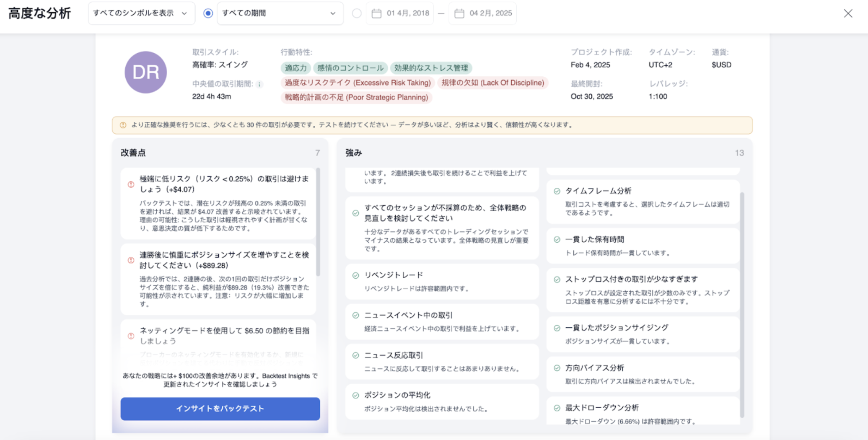Select the すべての期間 radio button
868x440 pixels.
tap(208, 13)
